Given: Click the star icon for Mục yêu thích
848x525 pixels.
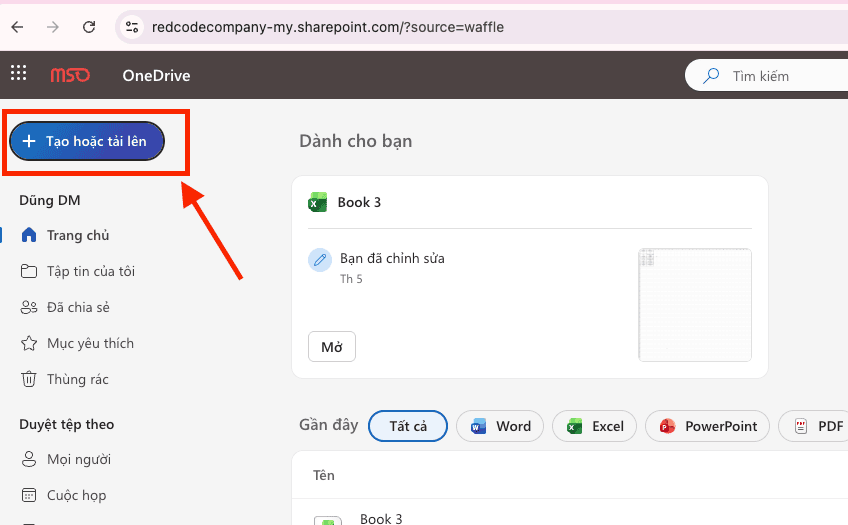Looking at the screenshot, I should tap(29, 343).
